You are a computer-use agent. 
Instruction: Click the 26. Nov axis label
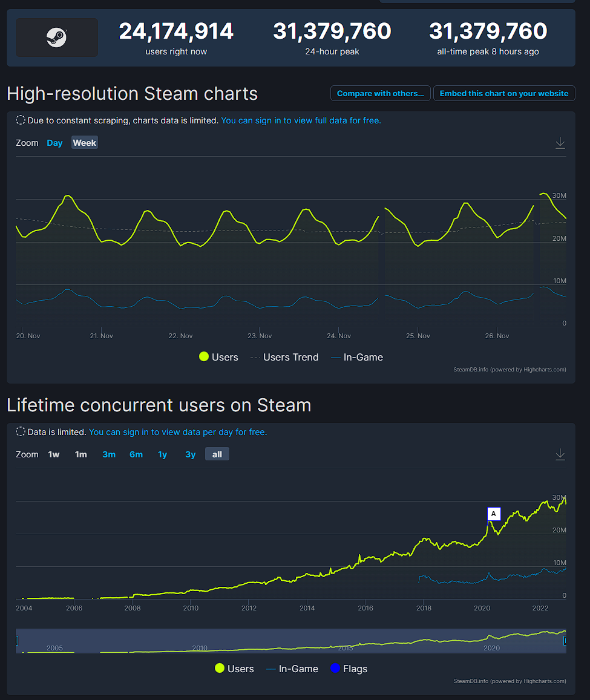pos(497,336)
